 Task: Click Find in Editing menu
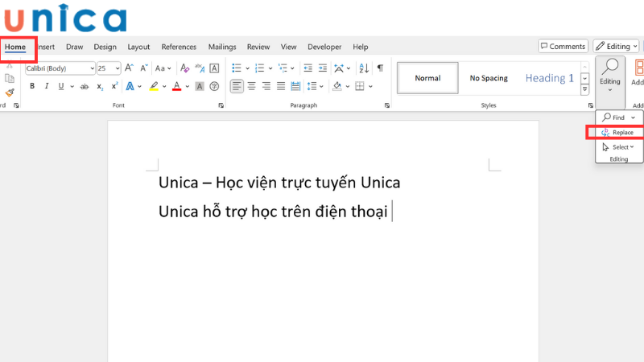point(613,117)
